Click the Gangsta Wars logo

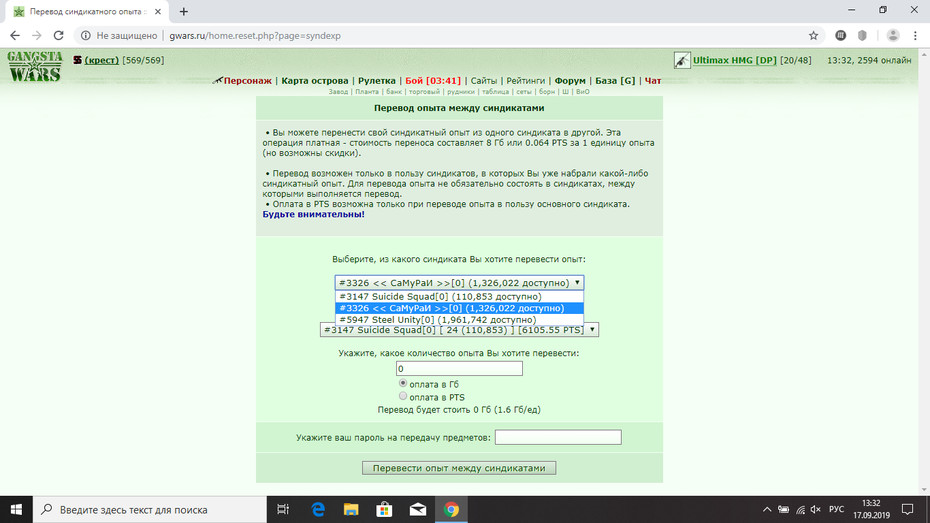(34, 66)
